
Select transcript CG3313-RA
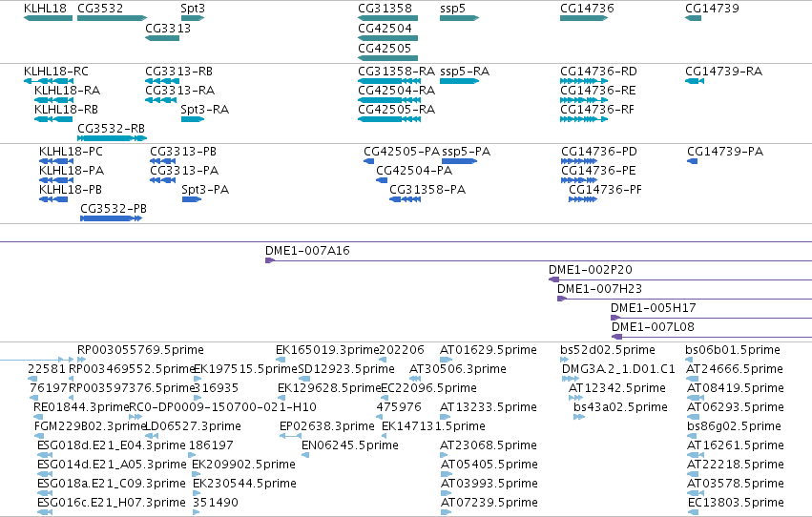click(161, 100)
